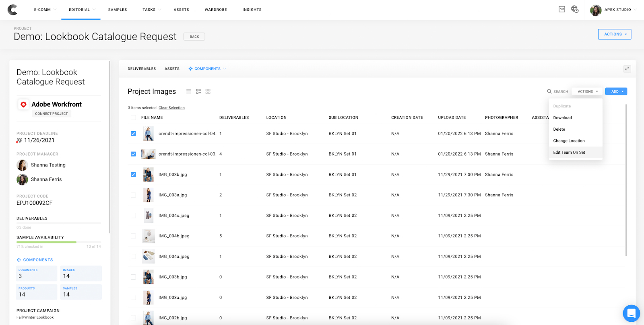This screenshot has height=325, width=644.
Task: Uncheck orendt-impressionen-col-04 row
Action: pyautogui.click(x=133, y=134)
